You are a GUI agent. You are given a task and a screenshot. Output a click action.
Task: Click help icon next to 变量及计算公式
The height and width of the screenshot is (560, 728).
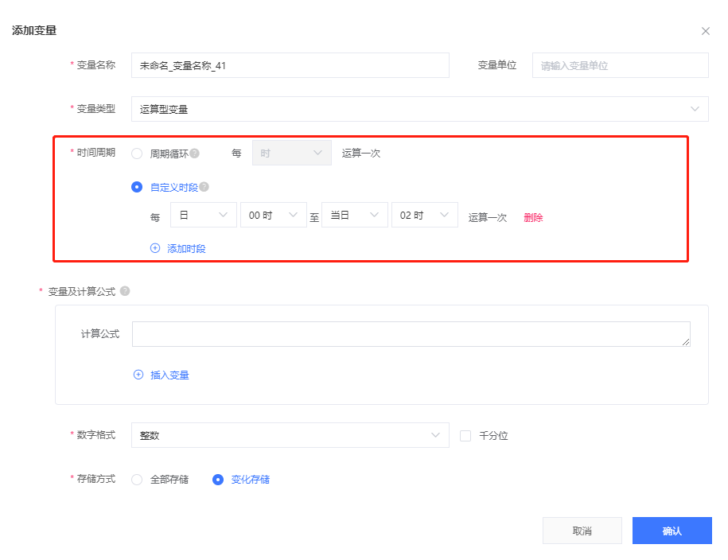tap(125, 291)
